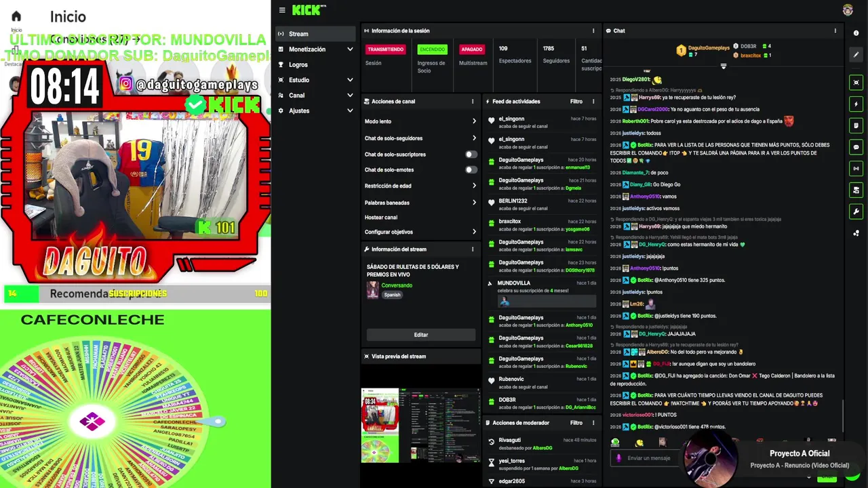The width and height of the screenshot is (868, 488).
Task: Expand Monetización sidebar section
Action: pos(350,49)
